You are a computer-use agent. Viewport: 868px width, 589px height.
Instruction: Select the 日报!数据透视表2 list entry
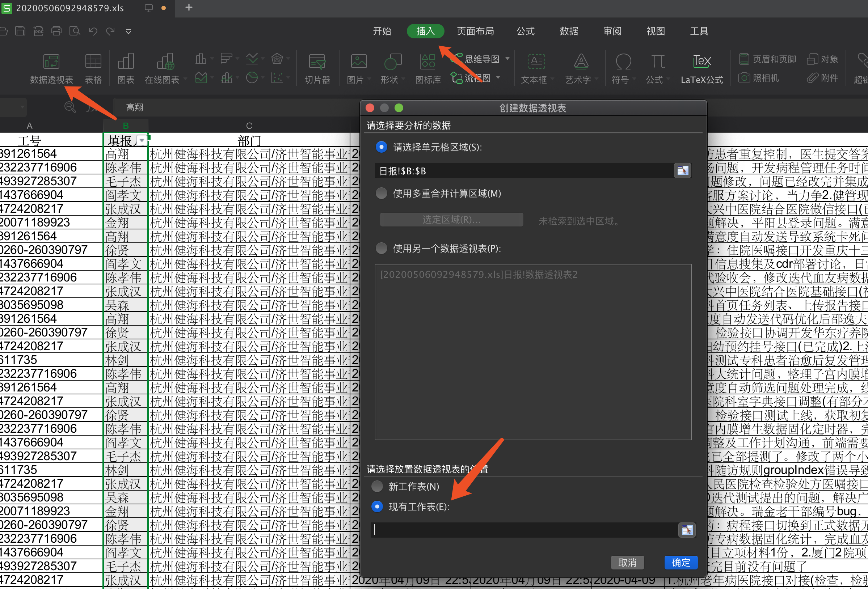click(x=479, y=275)
